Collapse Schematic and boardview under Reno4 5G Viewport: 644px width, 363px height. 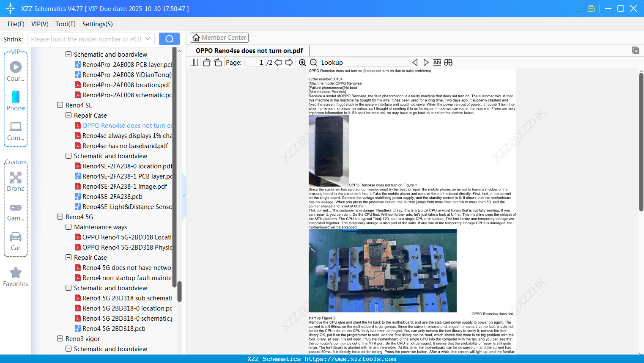[x=69, y=288]
